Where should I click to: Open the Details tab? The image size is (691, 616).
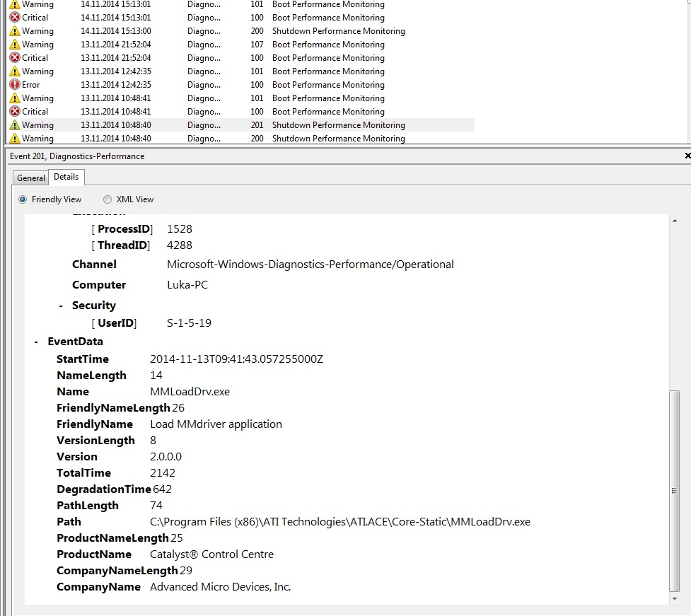pos(66,177)
